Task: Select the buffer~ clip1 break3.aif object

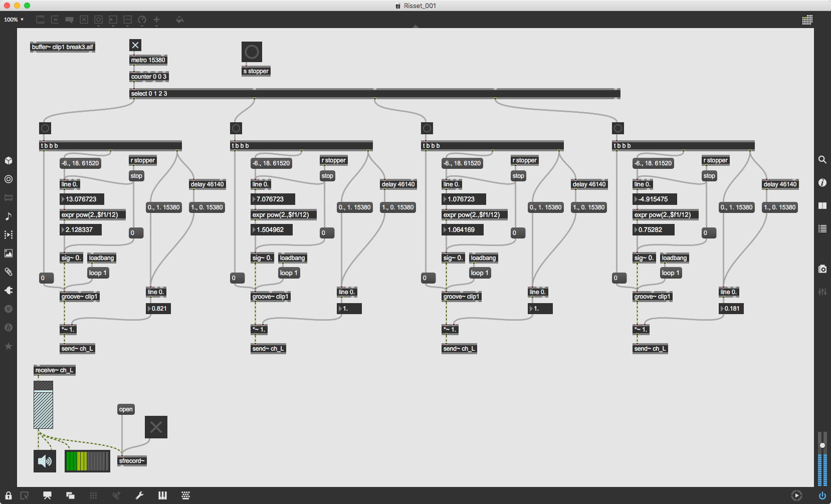Action: (x=63, y=47)
